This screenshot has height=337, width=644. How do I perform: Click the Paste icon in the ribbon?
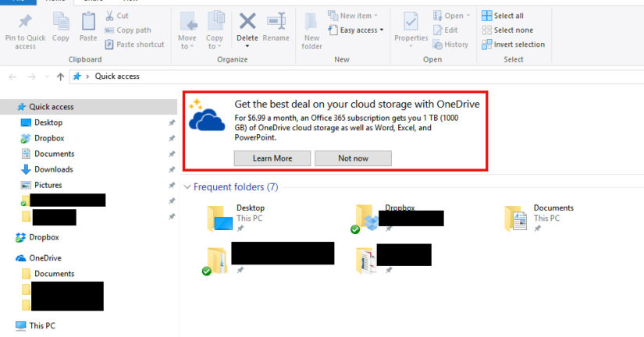pos(88,21)
